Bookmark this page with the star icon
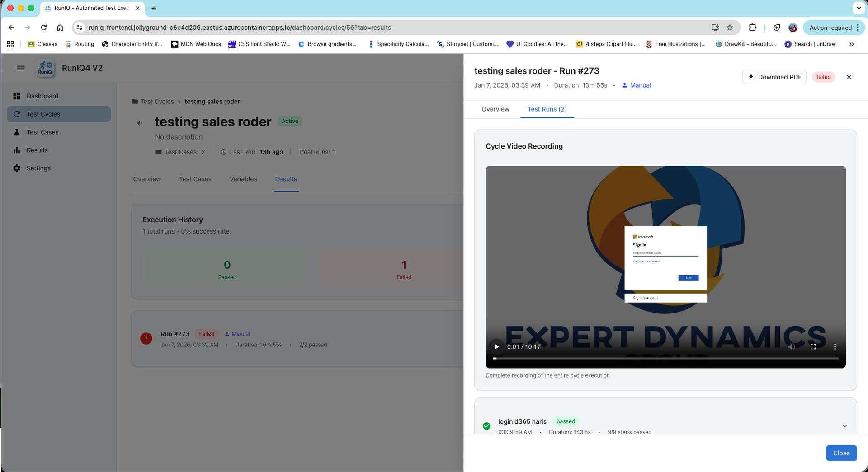Viewport: 868px width, 472px height. (730, 28)
